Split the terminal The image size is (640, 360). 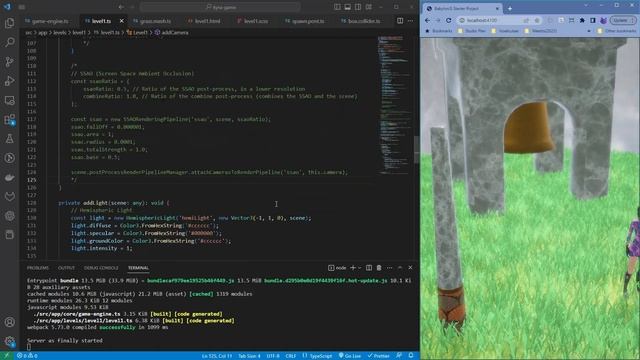click(369, 268)
